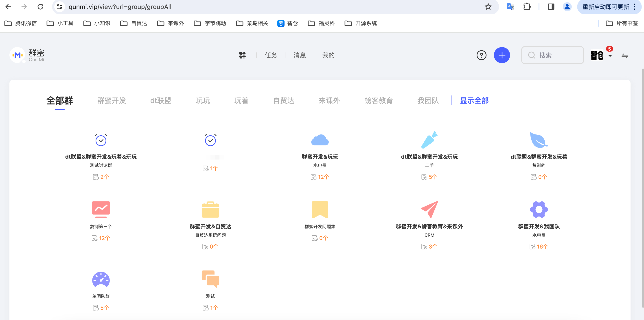
Task: Expand the 智仓 account dropdown arrow
Action: click(610, 56)
